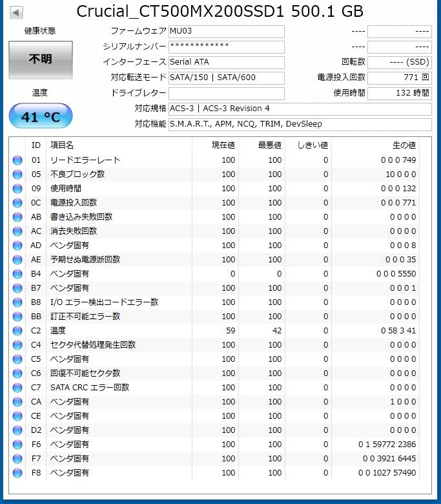
Task: Click the status circle for ID BB
Action: point(17,317)
